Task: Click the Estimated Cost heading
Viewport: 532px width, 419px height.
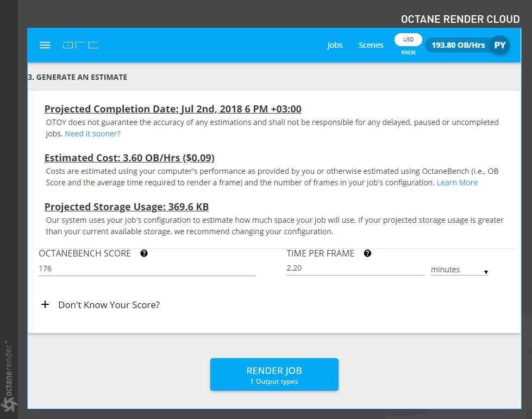Action: point(129,158)
